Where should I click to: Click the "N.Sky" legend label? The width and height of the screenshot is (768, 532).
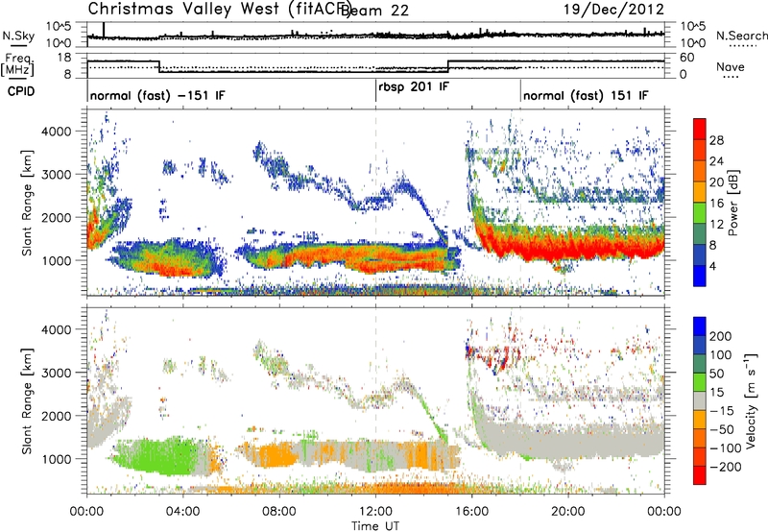click(x=18, y=36)
